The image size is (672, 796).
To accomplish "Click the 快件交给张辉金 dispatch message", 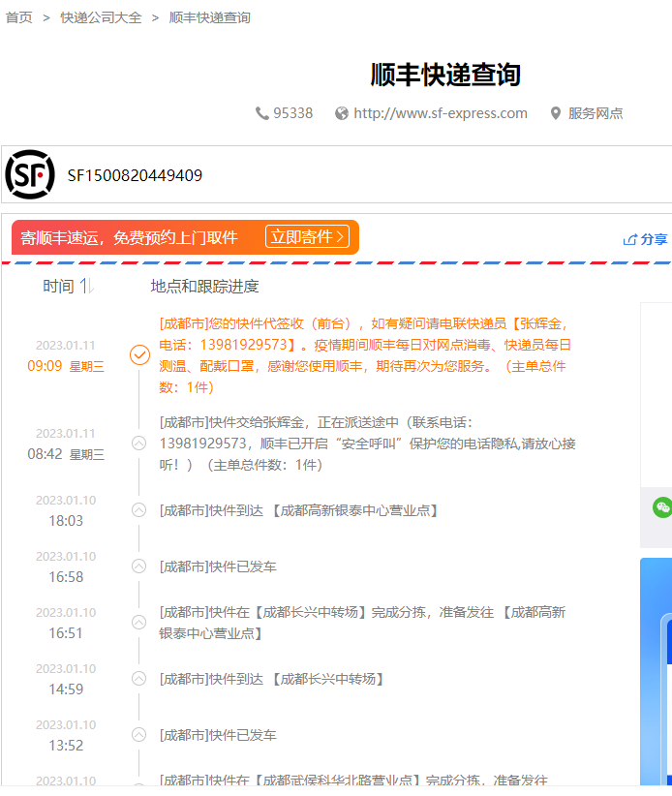I will 367,444.
